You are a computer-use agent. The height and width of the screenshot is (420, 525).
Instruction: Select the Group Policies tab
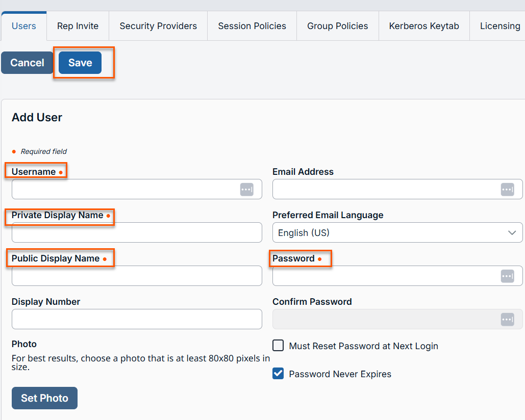337,26
